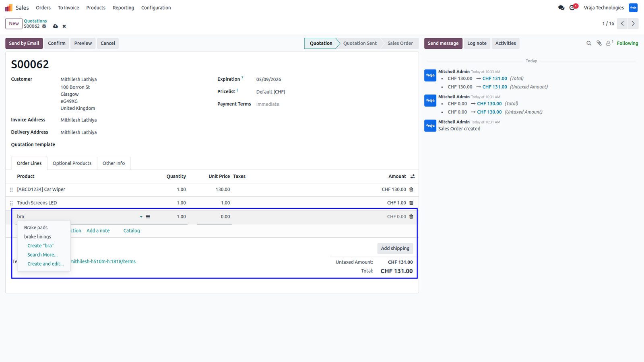
Task: Select Brake pads from the suggestions
Action: (x=36, y=228)
